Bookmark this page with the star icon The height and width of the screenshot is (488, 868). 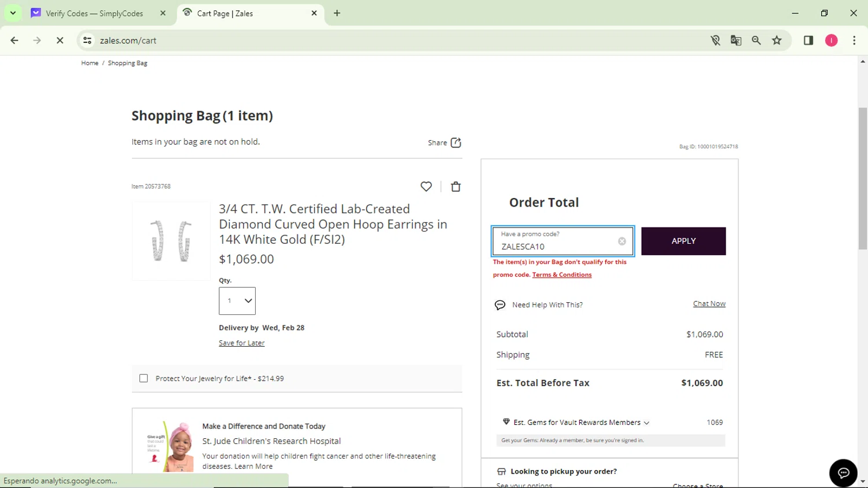(777, 41)
